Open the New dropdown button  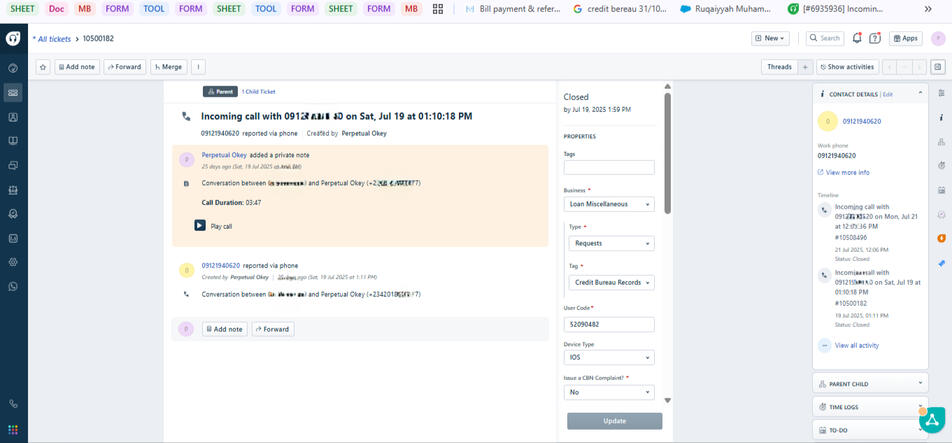click(x=770, y=38)
